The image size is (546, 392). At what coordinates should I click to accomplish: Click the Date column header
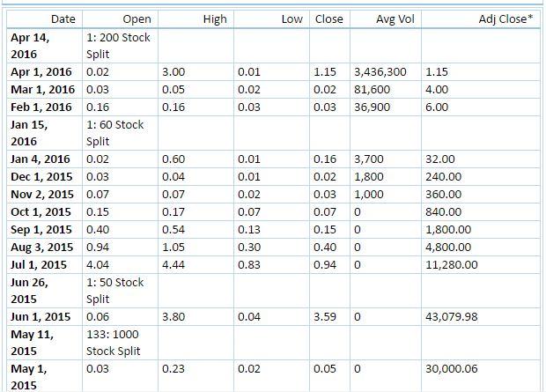63,18
